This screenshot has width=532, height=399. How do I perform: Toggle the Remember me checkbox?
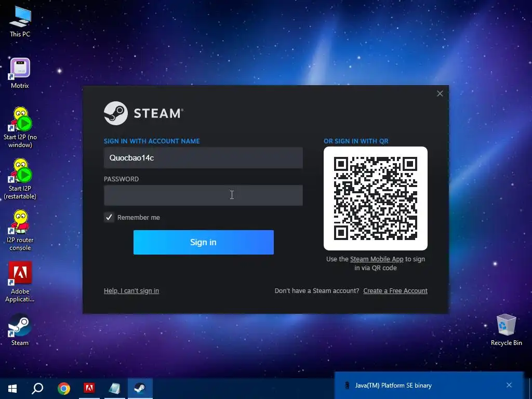[x=109, y=218]
